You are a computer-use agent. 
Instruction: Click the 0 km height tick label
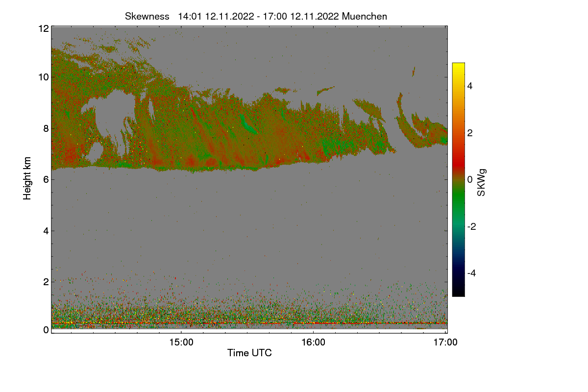pos(46,330)
